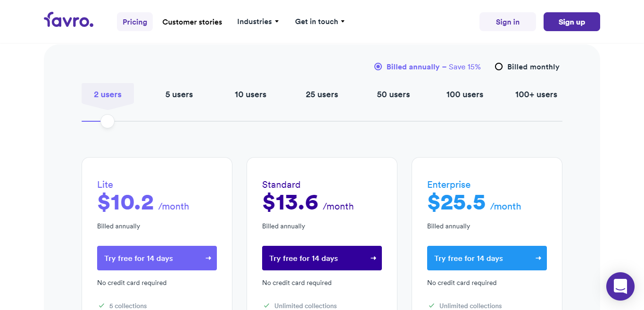The image size is (644, 310).
Task: Click the Sign up button
Action: click(x=572, y=22)
